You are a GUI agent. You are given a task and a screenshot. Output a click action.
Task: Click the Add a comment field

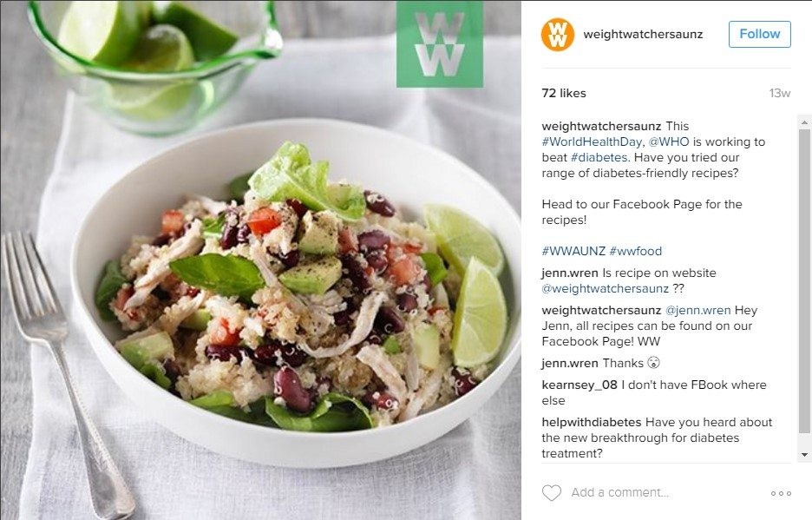(x=620, y=492)
